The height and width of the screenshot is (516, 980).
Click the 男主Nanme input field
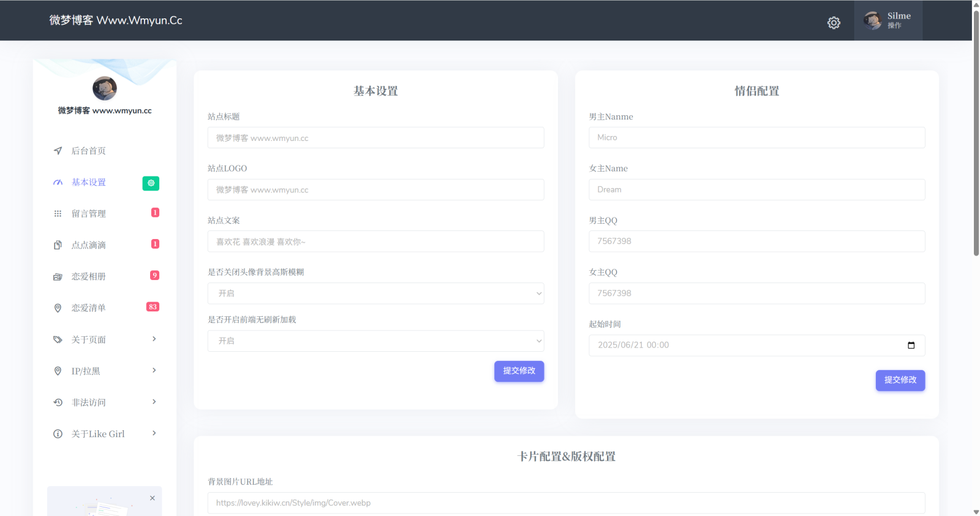tap(757, 138)
